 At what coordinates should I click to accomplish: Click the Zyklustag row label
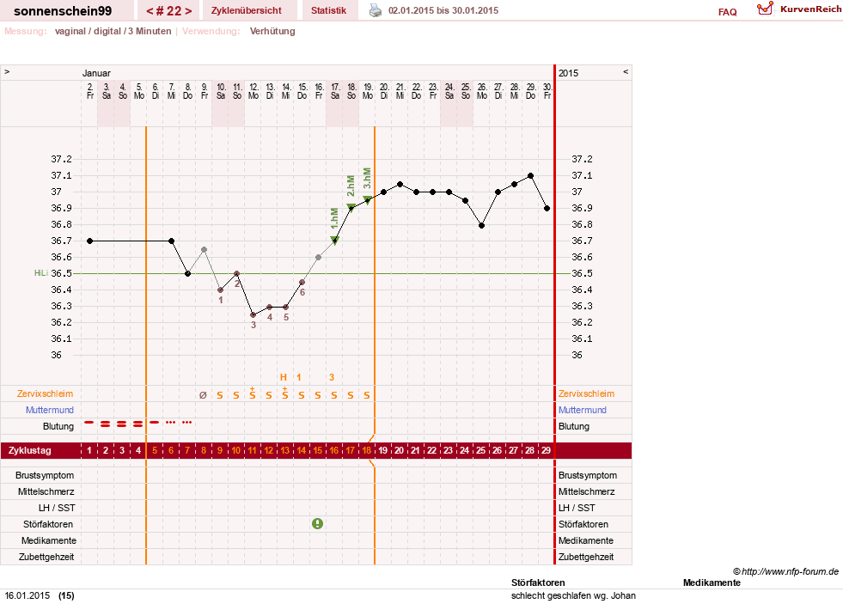(x=29, y=450)
